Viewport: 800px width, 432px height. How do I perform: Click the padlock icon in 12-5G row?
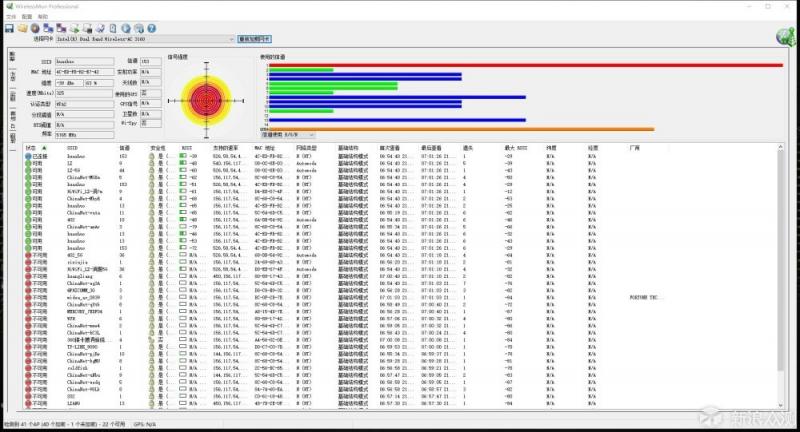click(152, 170)
